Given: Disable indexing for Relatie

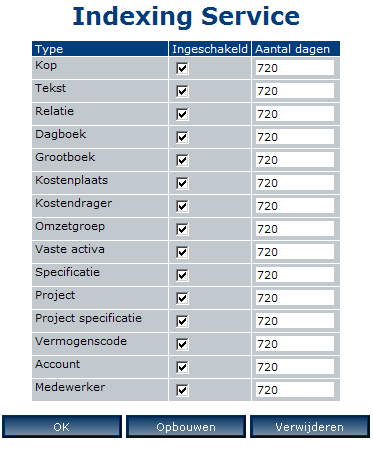Looking at the screenshot, I should tap(182, 114).
